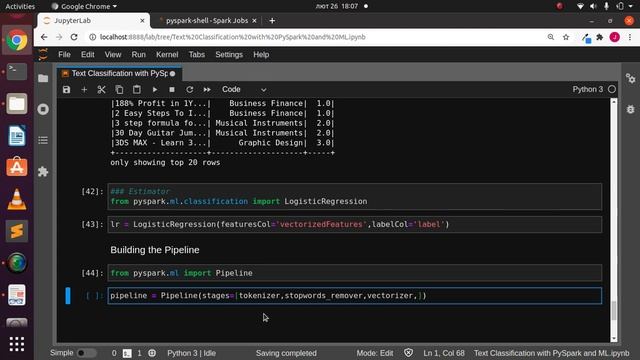The image size is (640, 360).
Task: Open VLC media player from the dock
Action: point(17,200)
